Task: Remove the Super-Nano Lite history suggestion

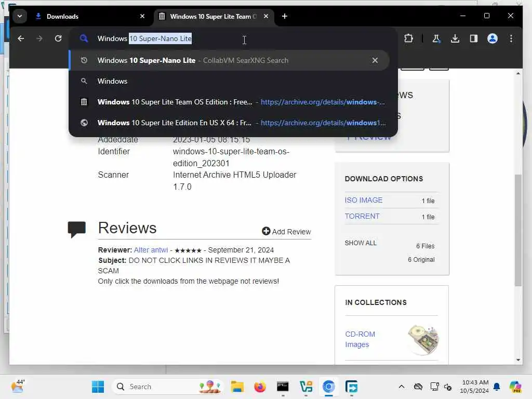Action: point(375,60)
